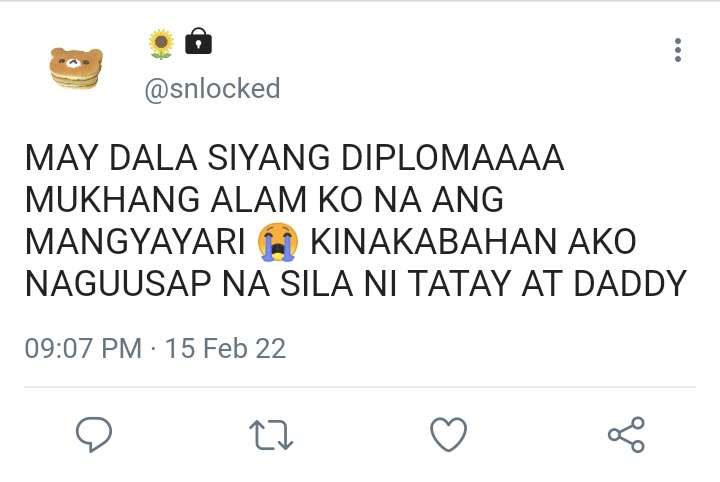Open the three-dot more options menu
720x482 pixels.
[678, 50]
